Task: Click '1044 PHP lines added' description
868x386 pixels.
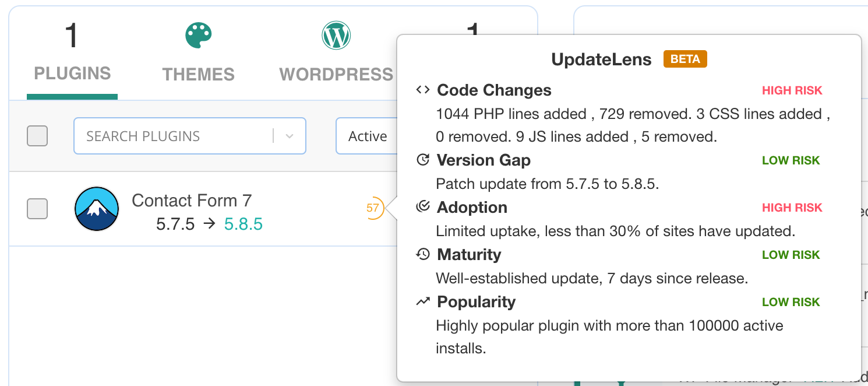Action: (633, 125)
